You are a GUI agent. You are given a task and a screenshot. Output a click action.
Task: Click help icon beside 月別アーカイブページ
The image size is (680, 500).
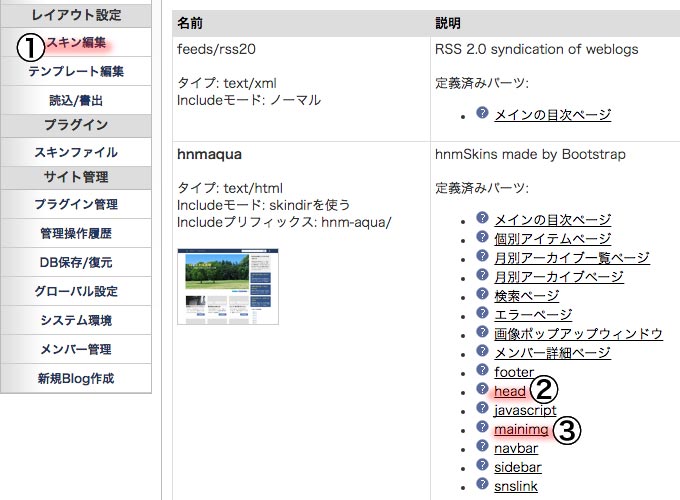[x=482, y=275]
